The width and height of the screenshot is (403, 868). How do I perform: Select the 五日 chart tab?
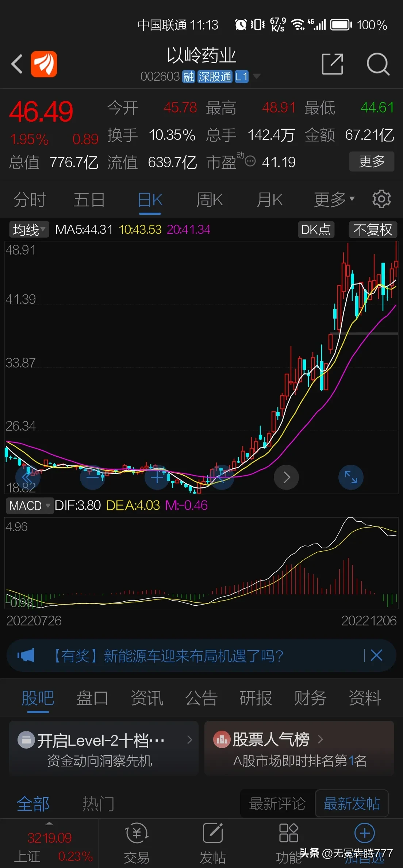point(89,200)
